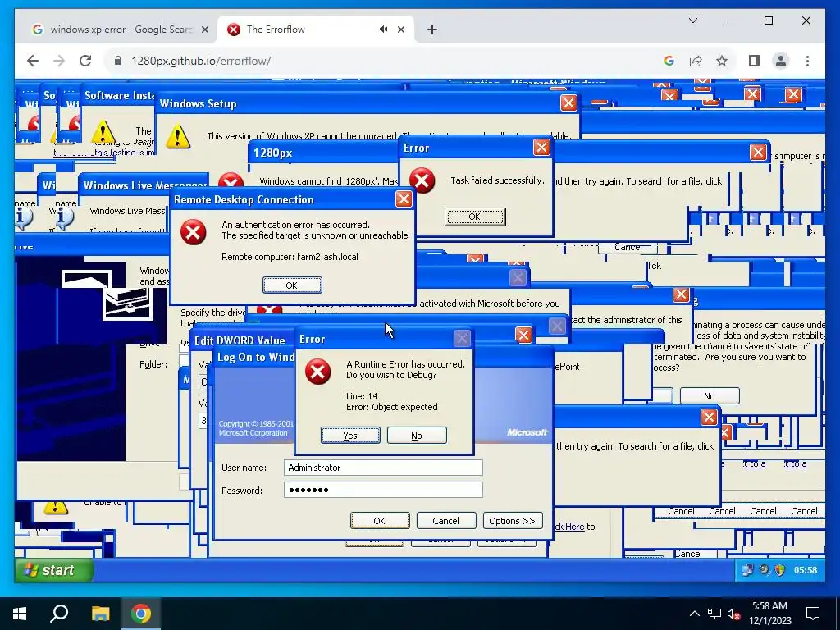840x630 pixels.
Task: Close the Windows Setup dialog
Action: [568, 103]
